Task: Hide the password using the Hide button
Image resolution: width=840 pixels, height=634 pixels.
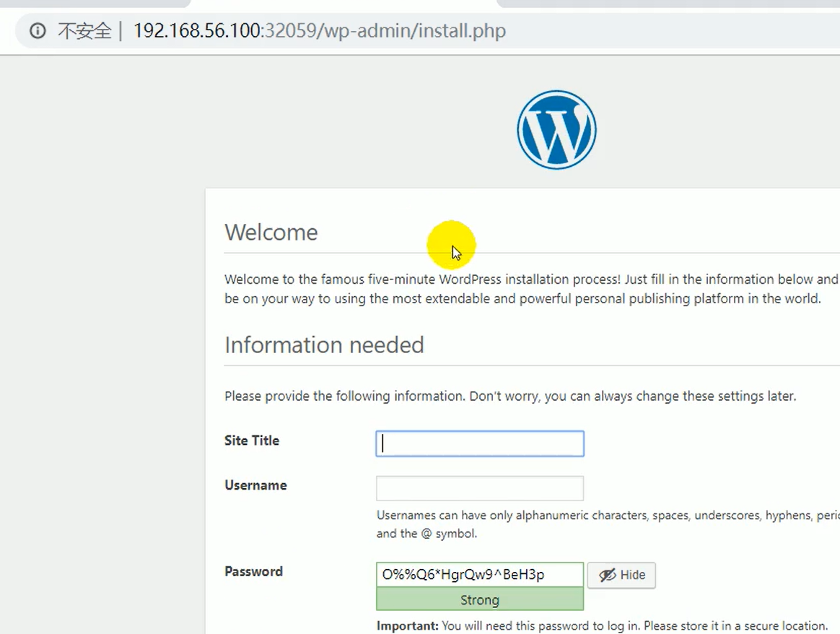Action: (621, 575)
